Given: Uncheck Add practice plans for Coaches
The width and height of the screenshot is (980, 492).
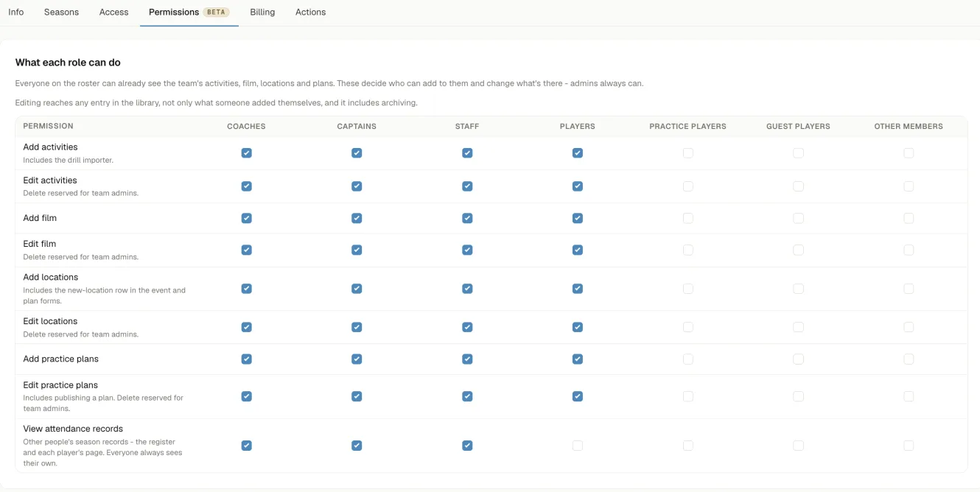Looking at the screenshot, I should click(x=246, y=359).
